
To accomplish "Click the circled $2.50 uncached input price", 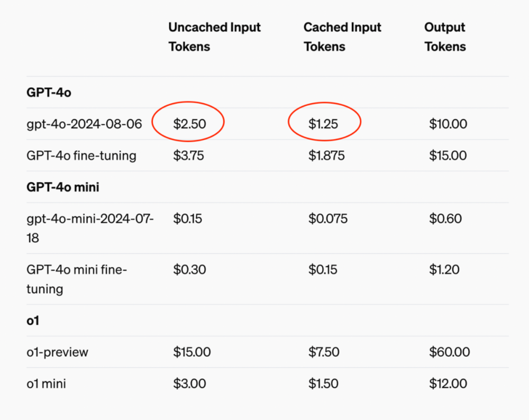I will click(189, 124).
